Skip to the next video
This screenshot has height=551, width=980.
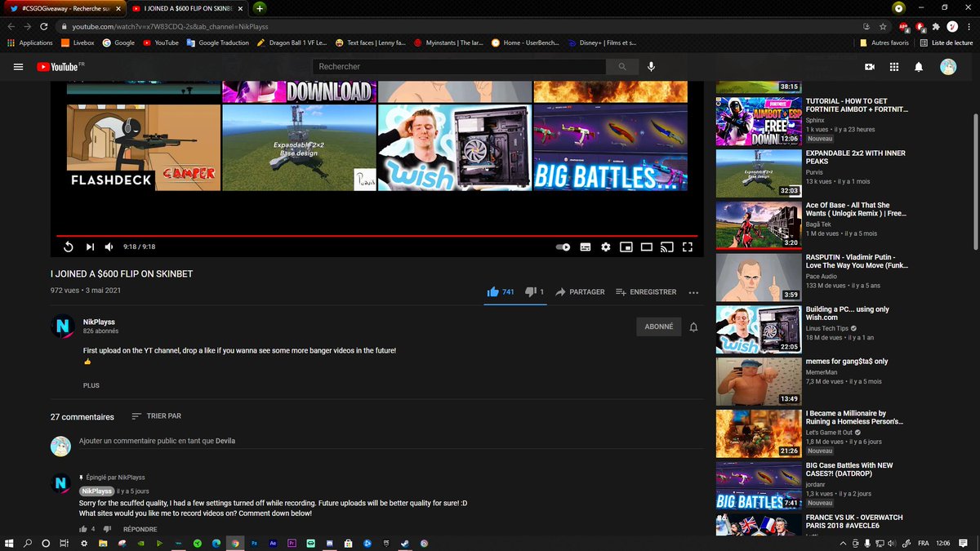[x=90, y=247]
